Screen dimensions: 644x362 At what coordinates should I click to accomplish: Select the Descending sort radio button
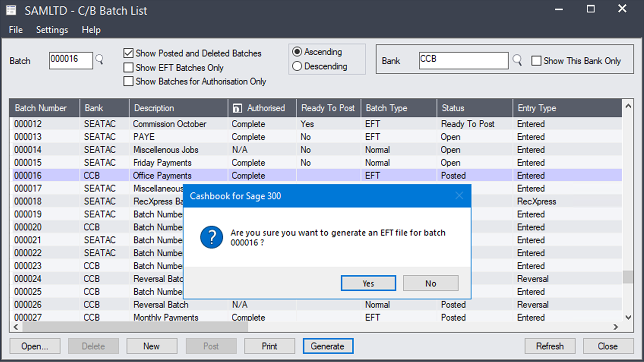point(297,66)
